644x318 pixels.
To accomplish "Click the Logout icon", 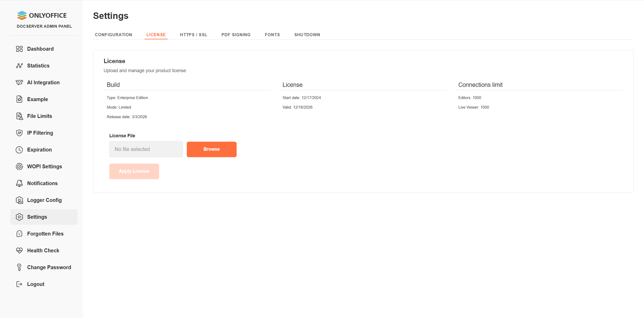I will tap(20, 284).
